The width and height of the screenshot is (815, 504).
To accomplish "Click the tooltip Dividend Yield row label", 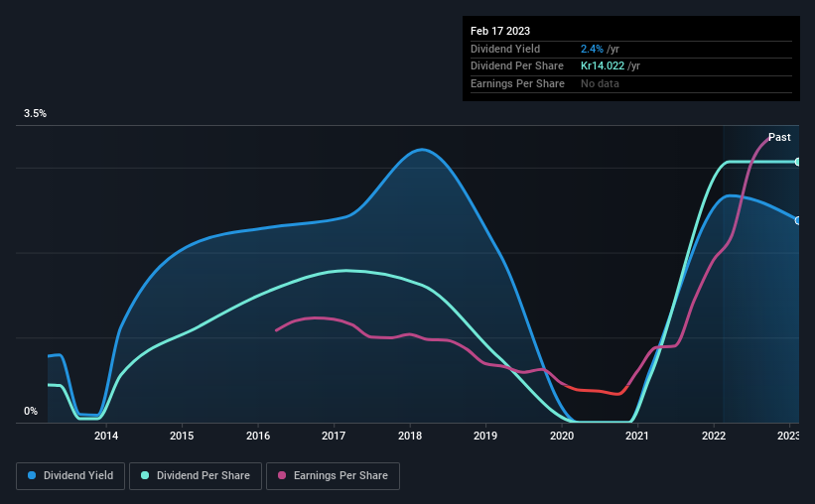I will (x=505, y=49).
